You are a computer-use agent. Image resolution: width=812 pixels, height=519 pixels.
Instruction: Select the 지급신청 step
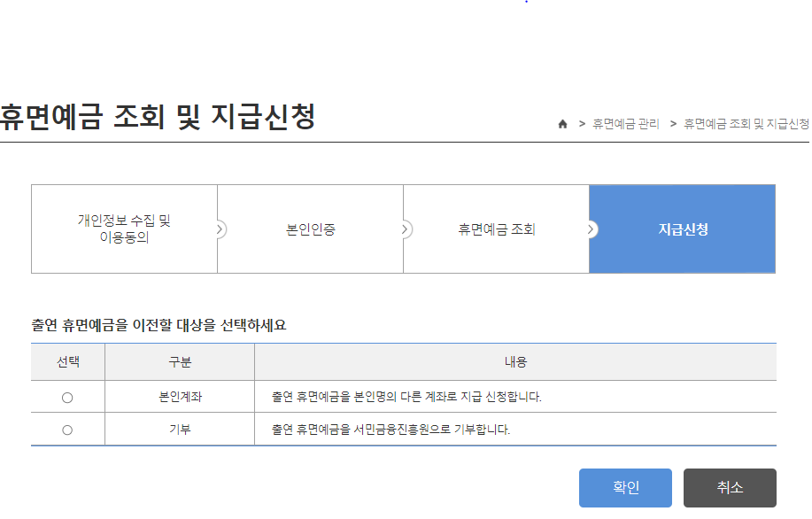(x=683, y=229)
